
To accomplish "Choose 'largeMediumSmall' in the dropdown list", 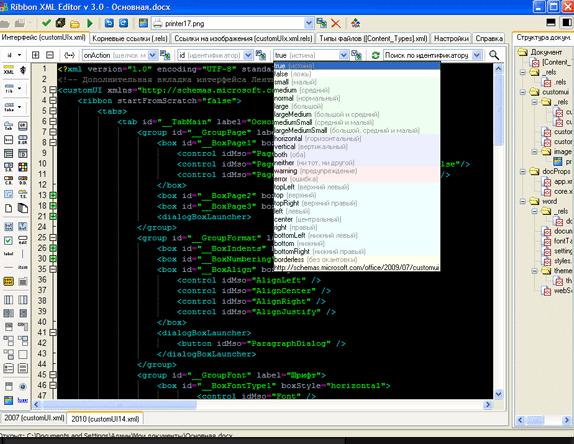I will (x=357, y=130).
